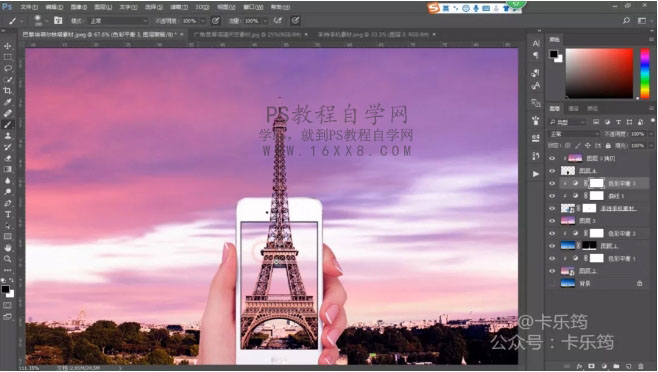658x372 pixels.
Task: Select the Eyedropper tool
Action: [x=8, y=102]
